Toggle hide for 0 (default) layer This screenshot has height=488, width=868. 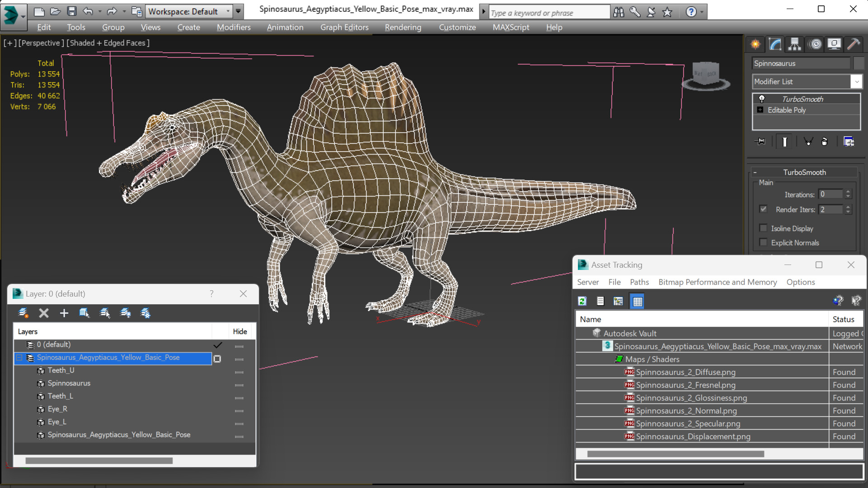(239, 346)
